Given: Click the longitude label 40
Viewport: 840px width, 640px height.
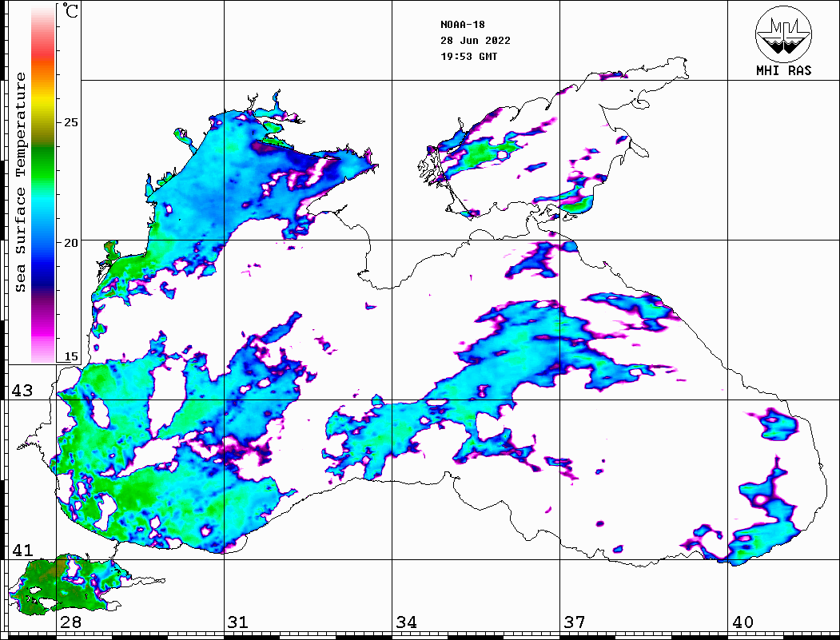Looking at the screenshot, I should pyautogui.click(x=742, y=622).
